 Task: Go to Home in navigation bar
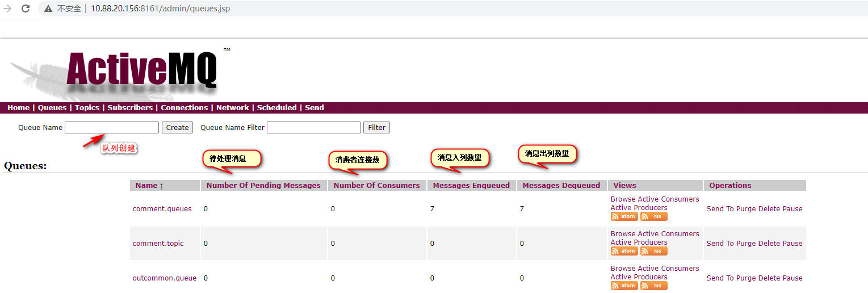[x=18, y=107]
